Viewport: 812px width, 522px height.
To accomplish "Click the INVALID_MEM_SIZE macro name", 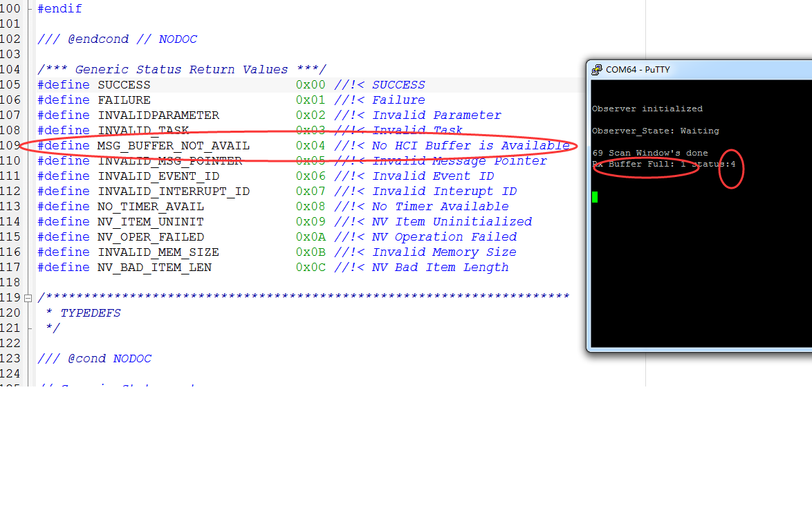I will 158,252.
